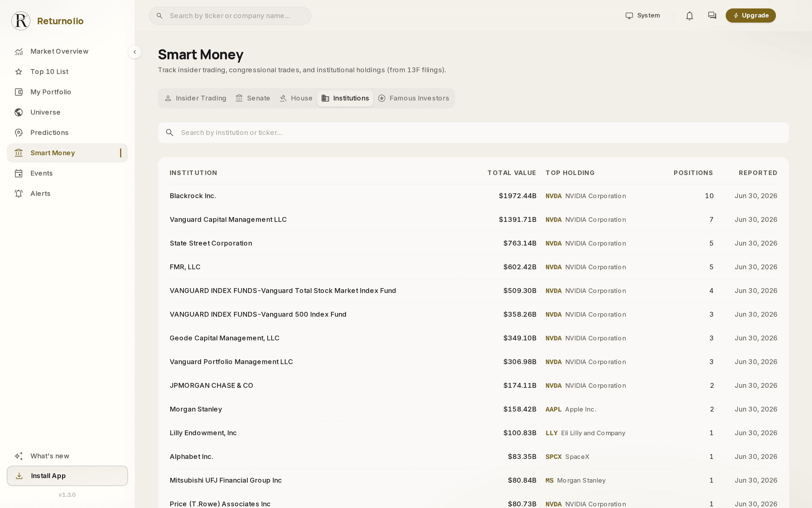
Task: Click magnifier icon in institution search
Action: tap(170, 133)
